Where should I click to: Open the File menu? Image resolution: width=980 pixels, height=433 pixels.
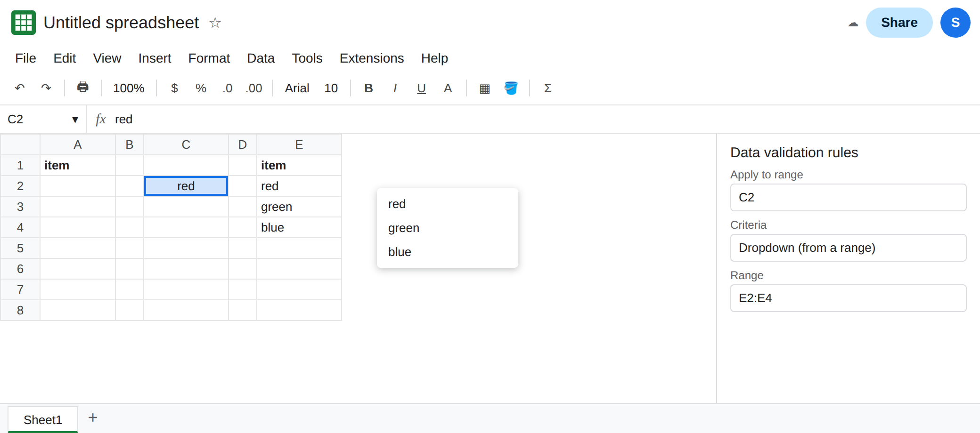click(25, 58)
